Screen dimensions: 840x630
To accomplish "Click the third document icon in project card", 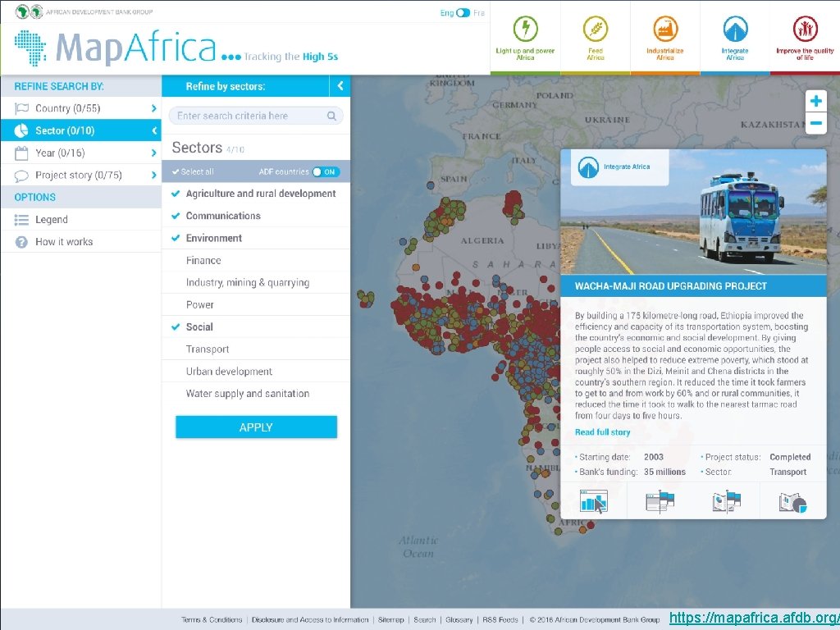I will (727, 501).
